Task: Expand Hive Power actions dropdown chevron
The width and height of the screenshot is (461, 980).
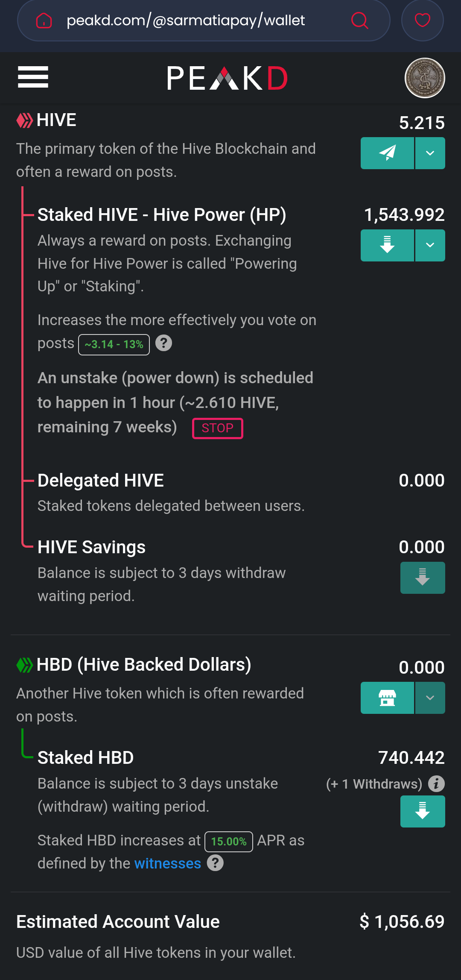Action: coord(430,245)
